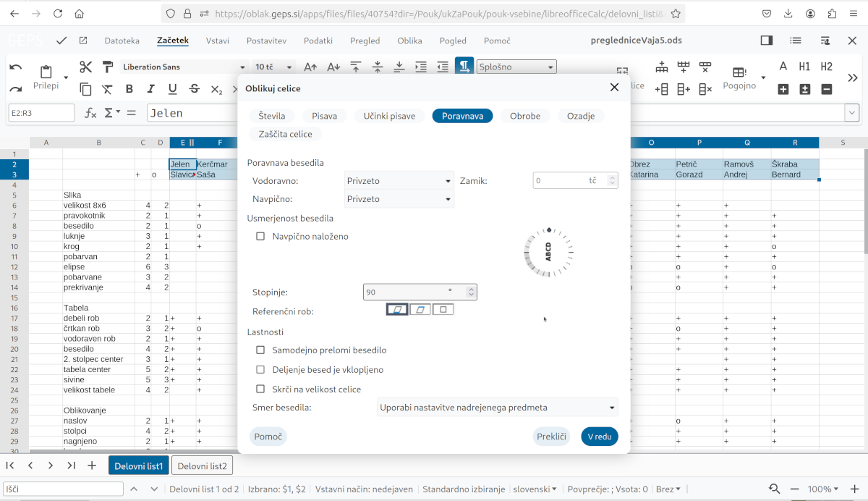
Task: Click the Prekliči button
Action: 552,437
